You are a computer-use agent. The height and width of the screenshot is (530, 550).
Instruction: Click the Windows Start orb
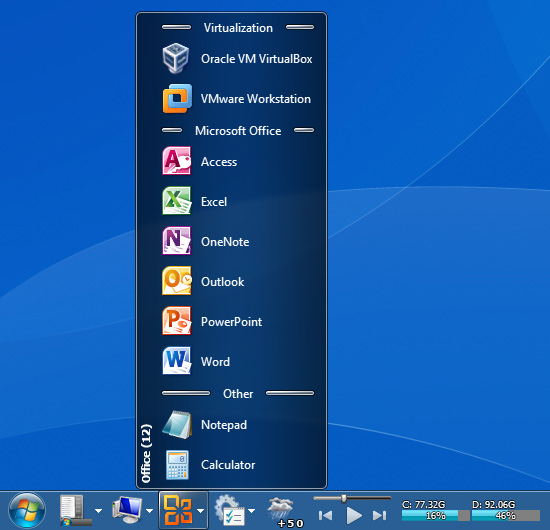27,511
